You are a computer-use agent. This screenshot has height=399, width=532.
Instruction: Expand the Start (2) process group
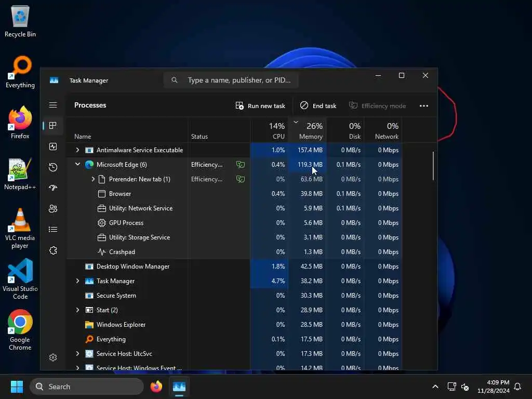[78, 310]
